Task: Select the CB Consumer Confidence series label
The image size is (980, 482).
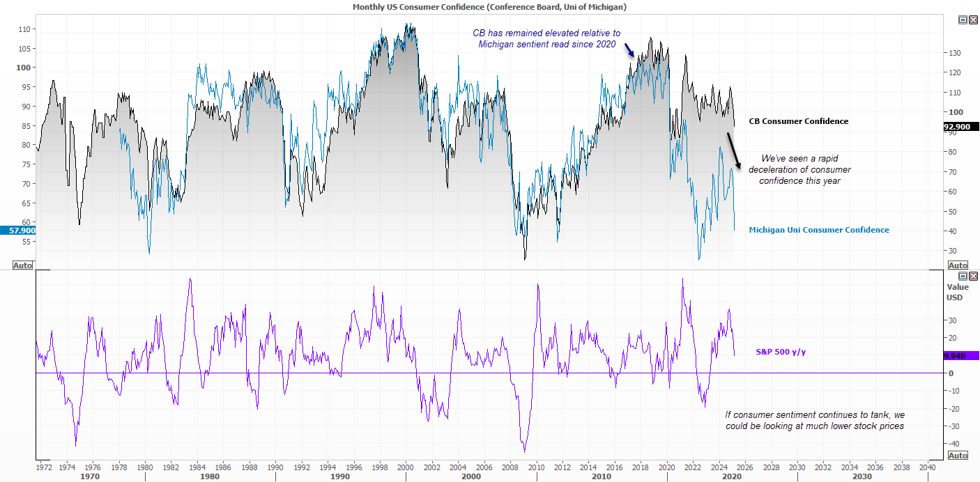Action: point(798,121)
